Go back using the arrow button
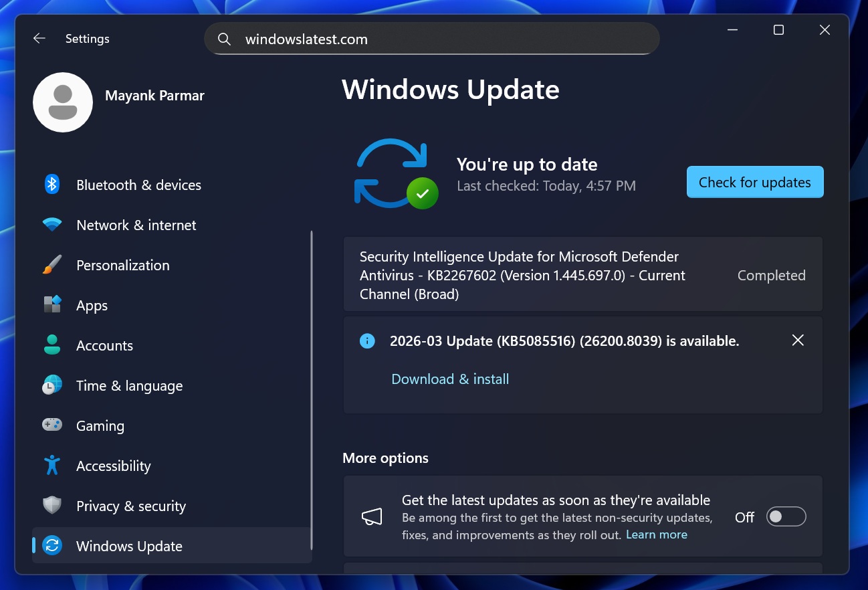 pos(39,38)
